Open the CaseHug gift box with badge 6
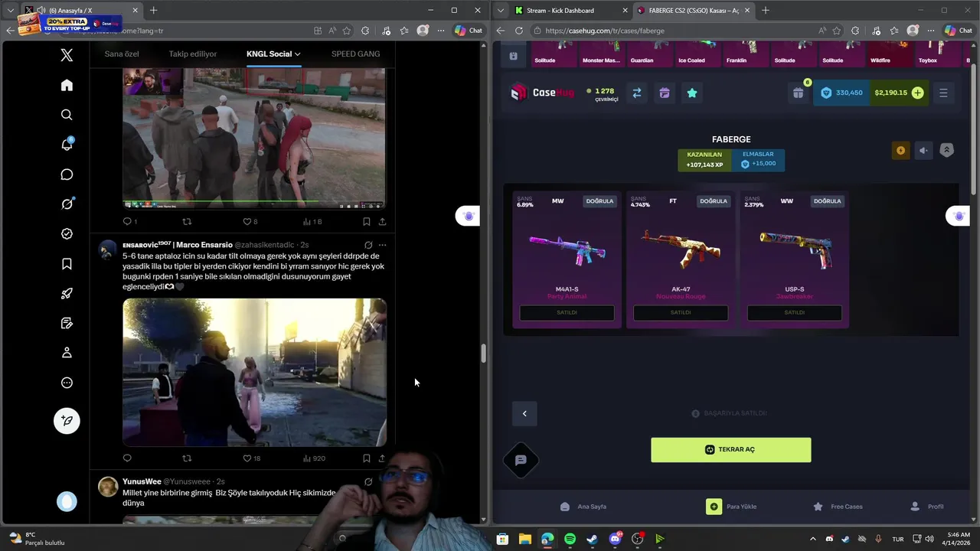Image resolution: width=980 pixels, height=551 pixels. click(799, 93)
